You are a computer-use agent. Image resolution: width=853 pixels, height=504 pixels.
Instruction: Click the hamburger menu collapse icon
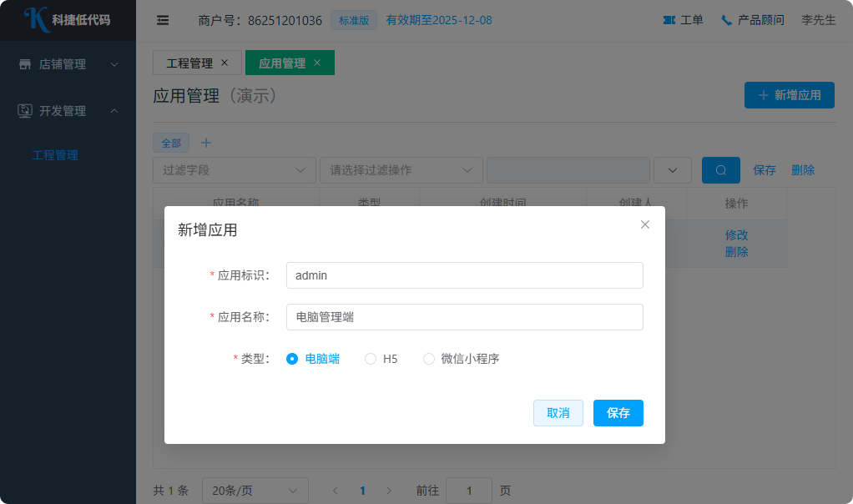coord(163,20)
